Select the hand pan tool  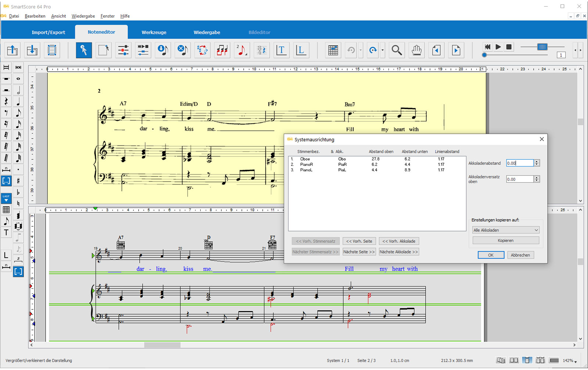pos(416,50)
